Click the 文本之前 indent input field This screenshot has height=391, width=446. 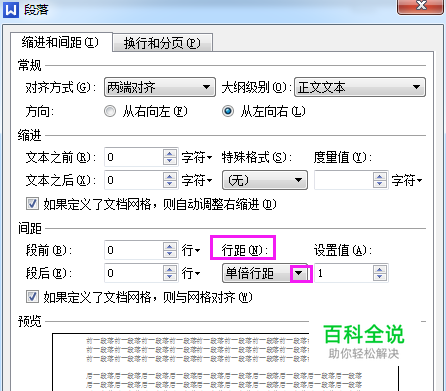(134, 157)
